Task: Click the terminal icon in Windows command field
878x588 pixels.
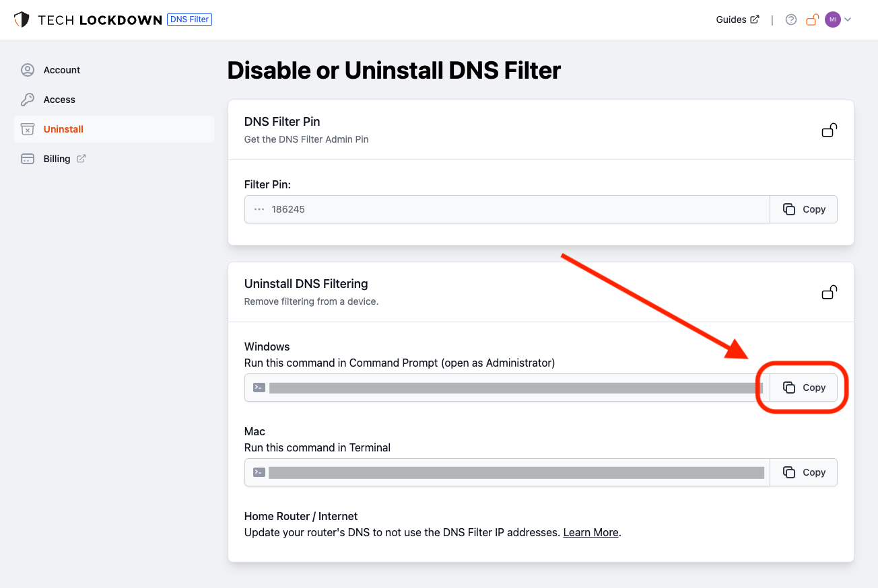Action: (259, 388)
